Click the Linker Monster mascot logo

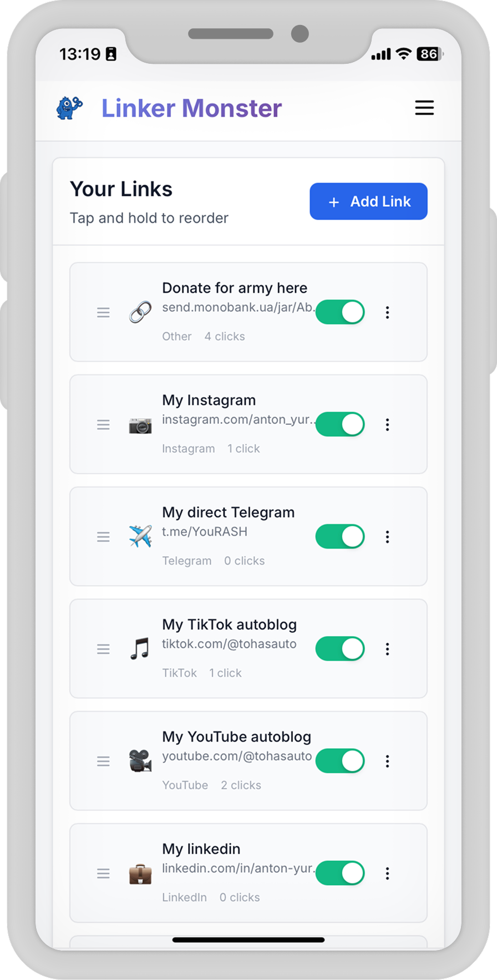pos(69,108)
